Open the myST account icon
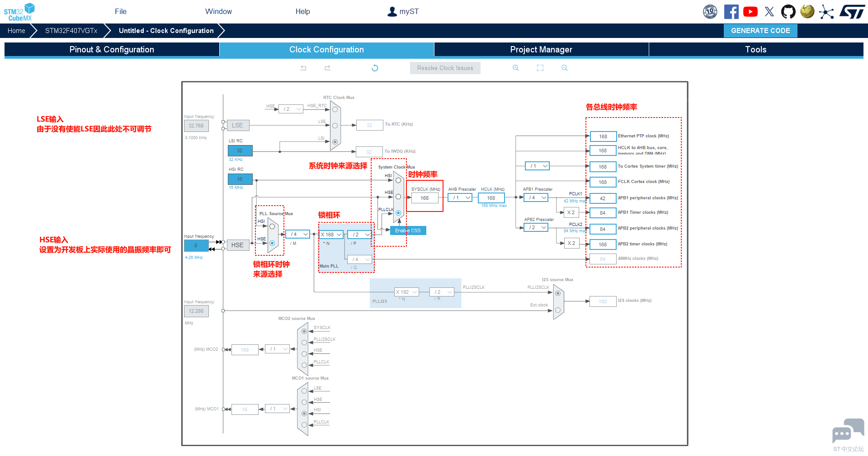This screenshot has height=456, width=868. [x=392, y=12]
